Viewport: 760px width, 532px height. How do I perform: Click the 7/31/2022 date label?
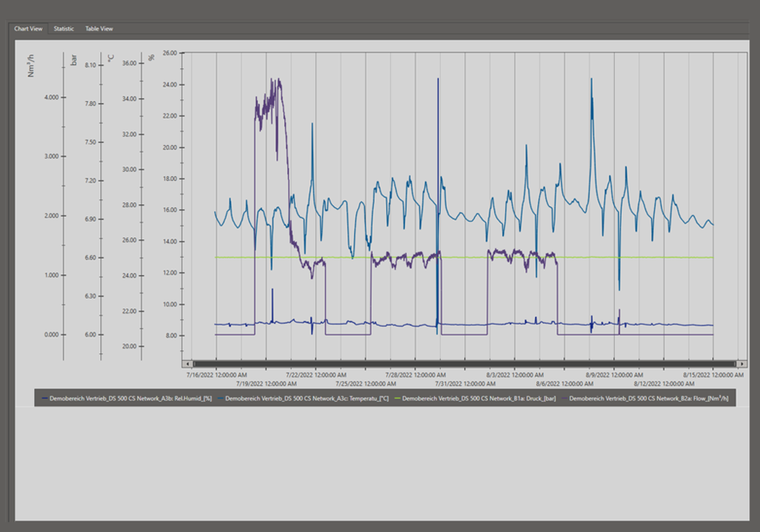click(465, 384)
